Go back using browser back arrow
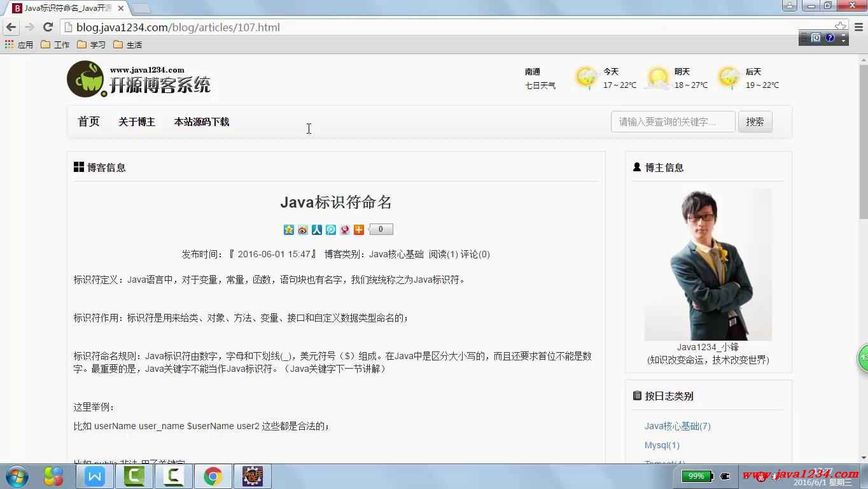Viewport: 868px width, 489px height. click(11, 27)
